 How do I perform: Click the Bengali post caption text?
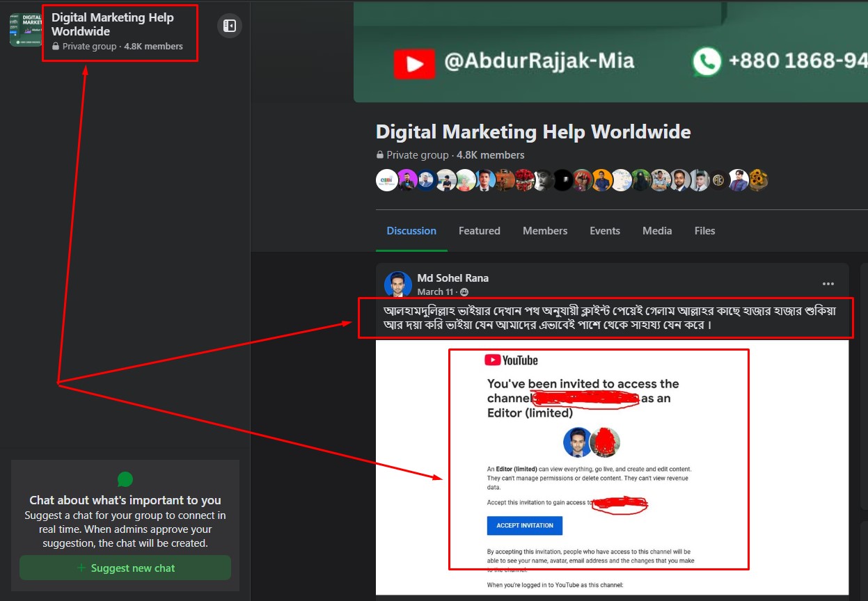(x=610, y=318)
